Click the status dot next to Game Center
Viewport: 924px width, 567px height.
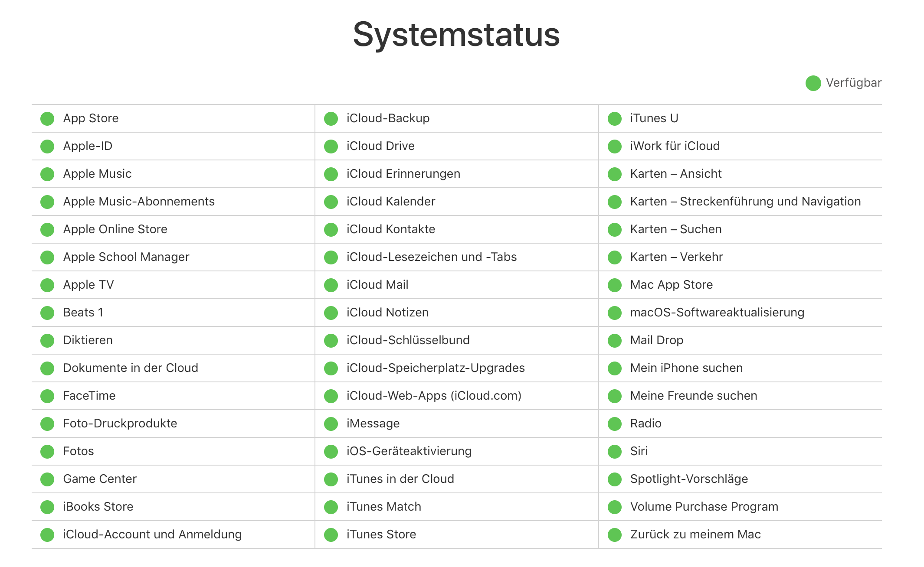coord(47,479)
